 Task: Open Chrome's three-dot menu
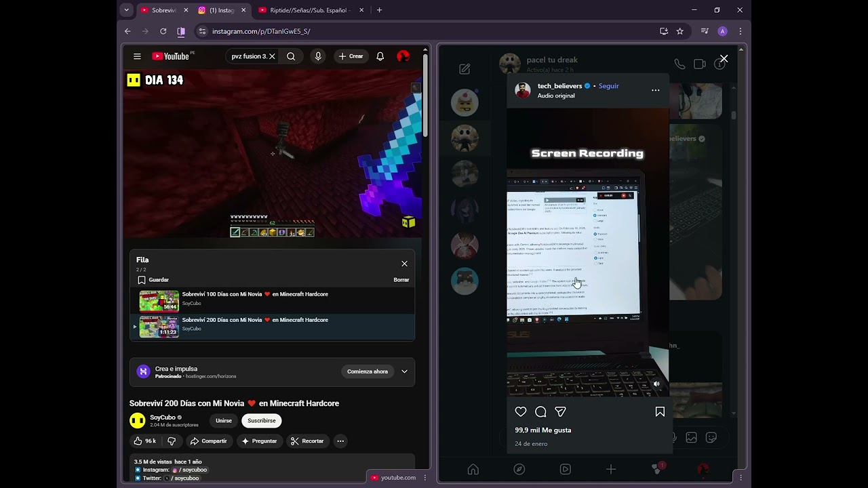(x=740, y=31)
